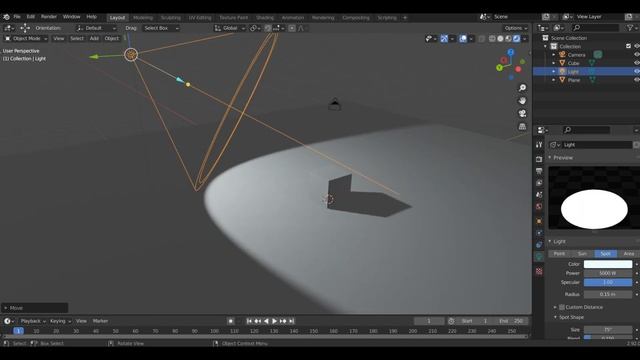Select material preview shading mode
The height and width of the screenshot is (360, 640).
[508, 39]
